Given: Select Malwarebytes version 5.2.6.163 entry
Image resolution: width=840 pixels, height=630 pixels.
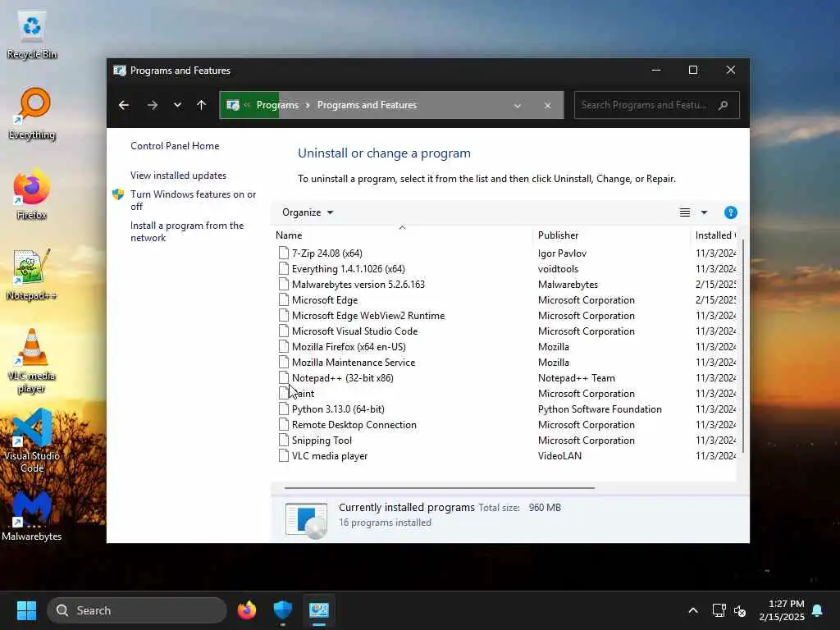Looking at the screenshot, I should point(506,285).
